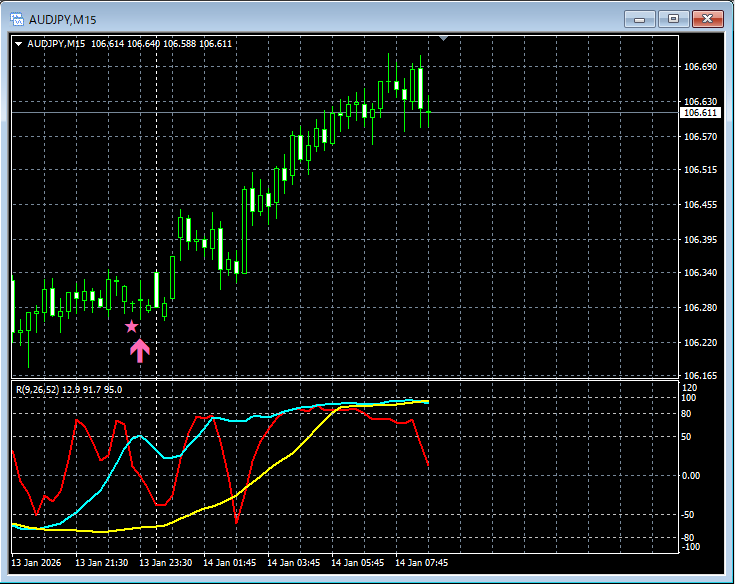Click indicator scale value 120
The width and height of the screenshot is (736, 584).
coord(690,388)
